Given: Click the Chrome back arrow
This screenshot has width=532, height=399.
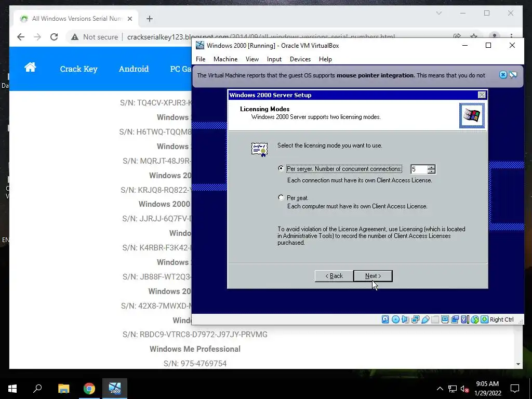Looking at the screenshot, I should click(x=21, y=37).
